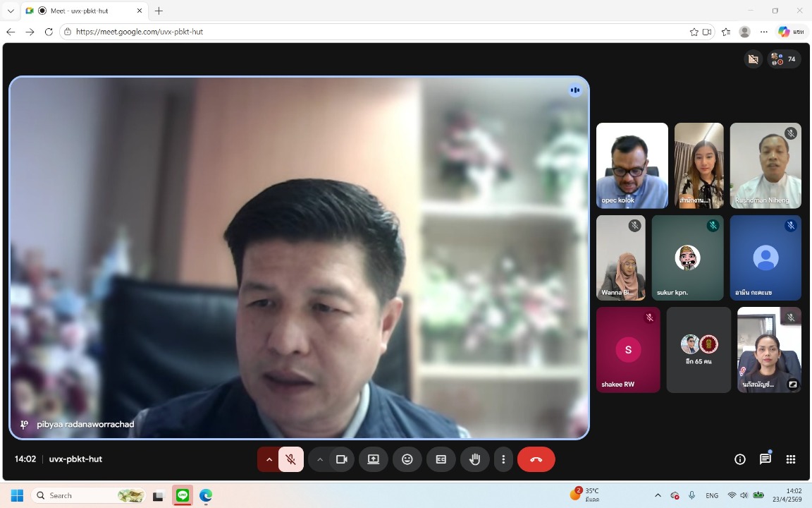
Task: Unmute the microphone in Meet
Action: pos(290,459)
